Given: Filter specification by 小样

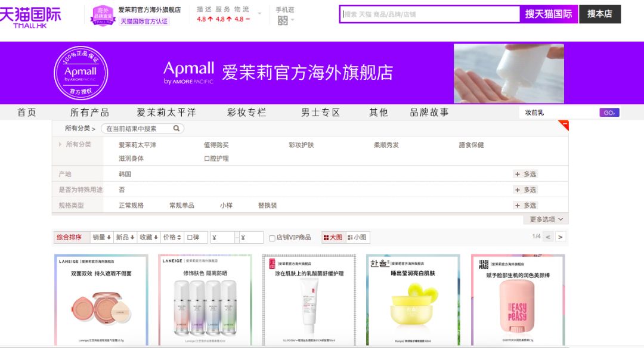Looking at the screenshot, I should [226, 205].
